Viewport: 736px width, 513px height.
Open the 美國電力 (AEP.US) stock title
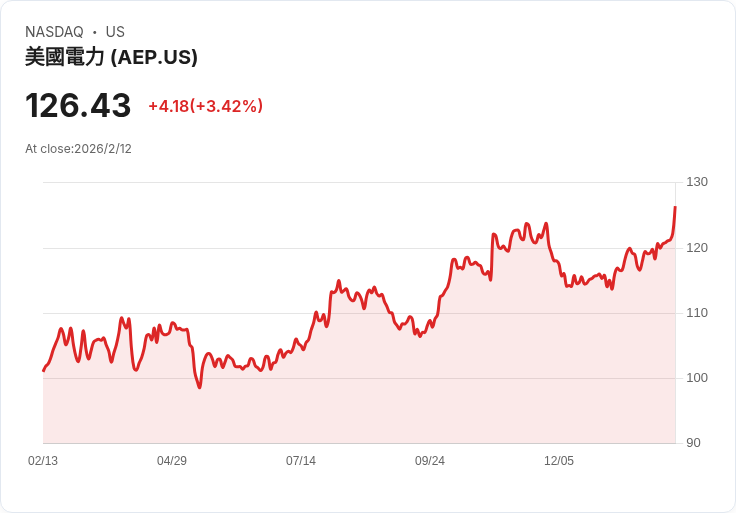pos(111,57)
